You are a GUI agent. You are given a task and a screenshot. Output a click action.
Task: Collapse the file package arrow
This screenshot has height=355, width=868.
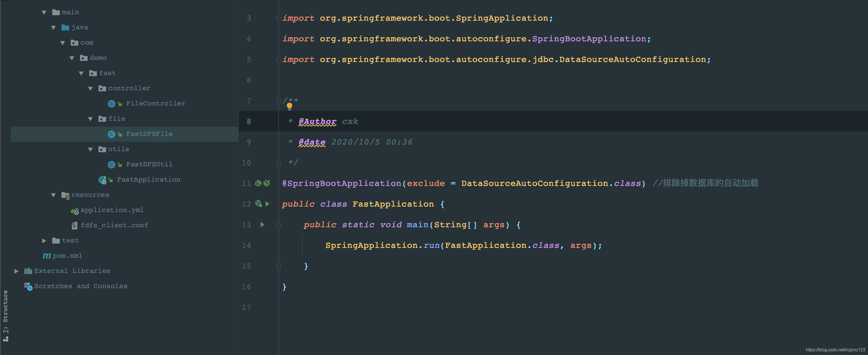click(90, 119)
